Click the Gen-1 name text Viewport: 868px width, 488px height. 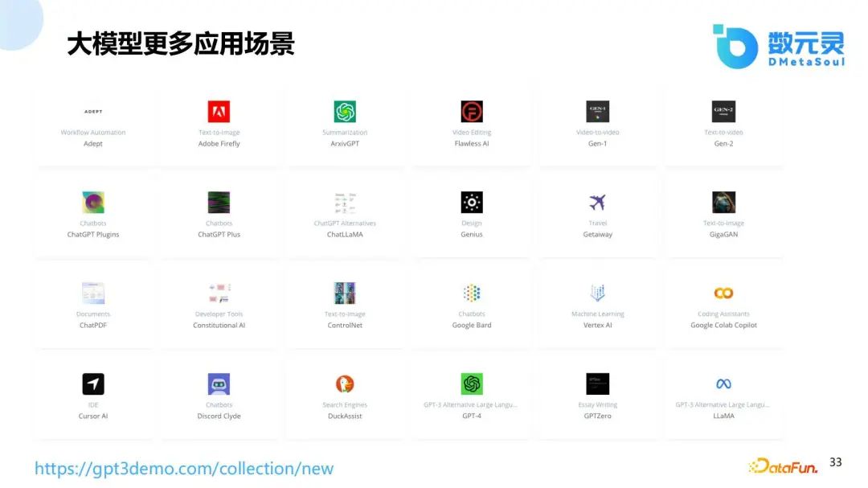pos(597,143)
